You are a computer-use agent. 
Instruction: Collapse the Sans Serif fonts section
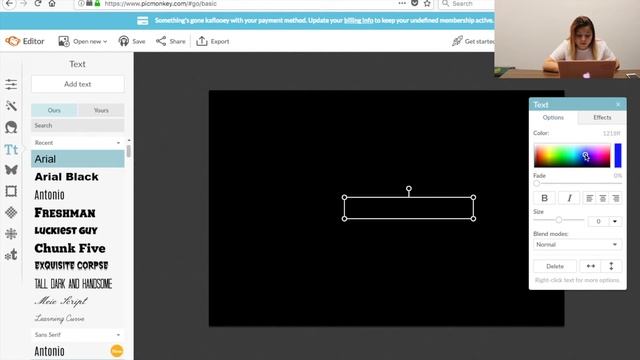pyautogui.click(x=78, y=335)
